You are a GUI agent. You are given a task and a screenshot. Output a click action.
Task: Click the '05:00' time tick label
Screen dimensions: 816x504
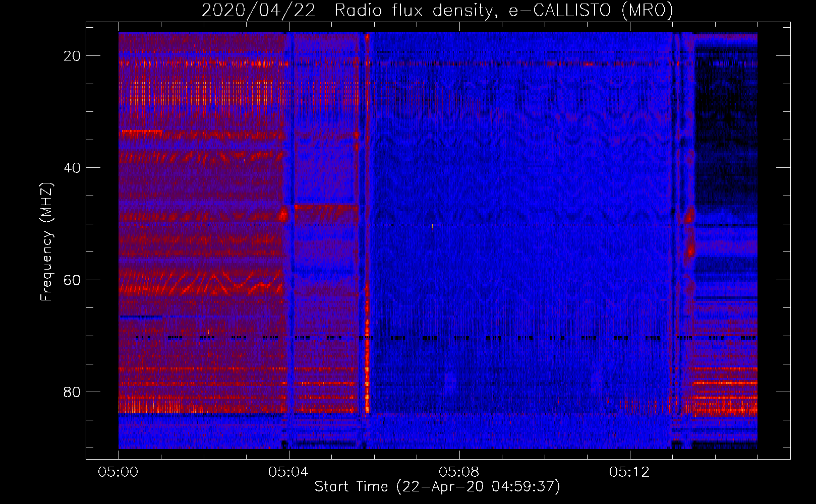118,472
